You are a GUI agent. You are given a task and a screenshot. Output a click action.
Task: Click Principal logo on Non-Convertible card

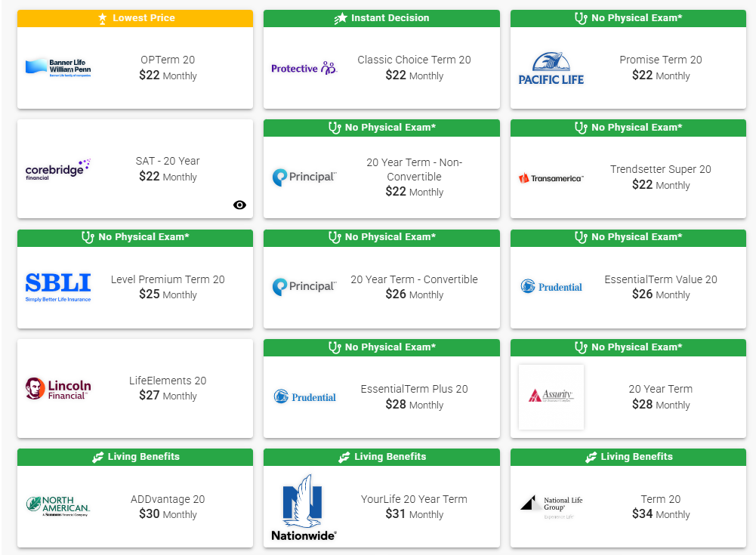pyautogui.click(x=304, y=177)
